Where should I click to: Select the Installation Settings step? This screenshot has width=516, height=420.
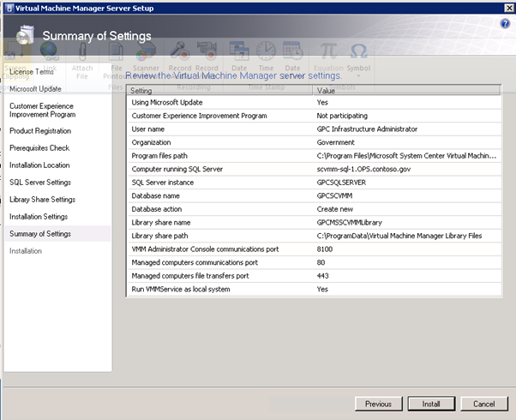click(x=39, y=217)
